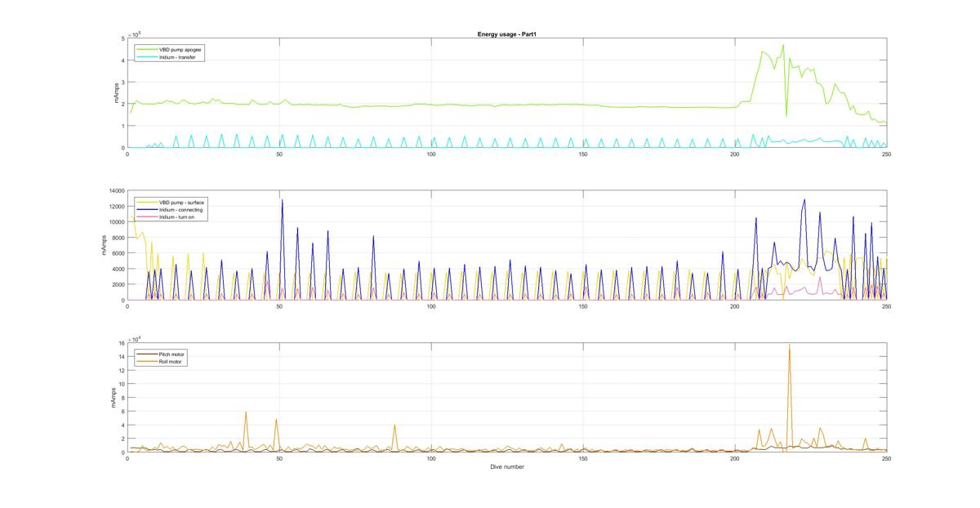The image size is (980, 508).
Task: Click 'mAmps' y-axis label of middle plot
Action: coord(105,246)
